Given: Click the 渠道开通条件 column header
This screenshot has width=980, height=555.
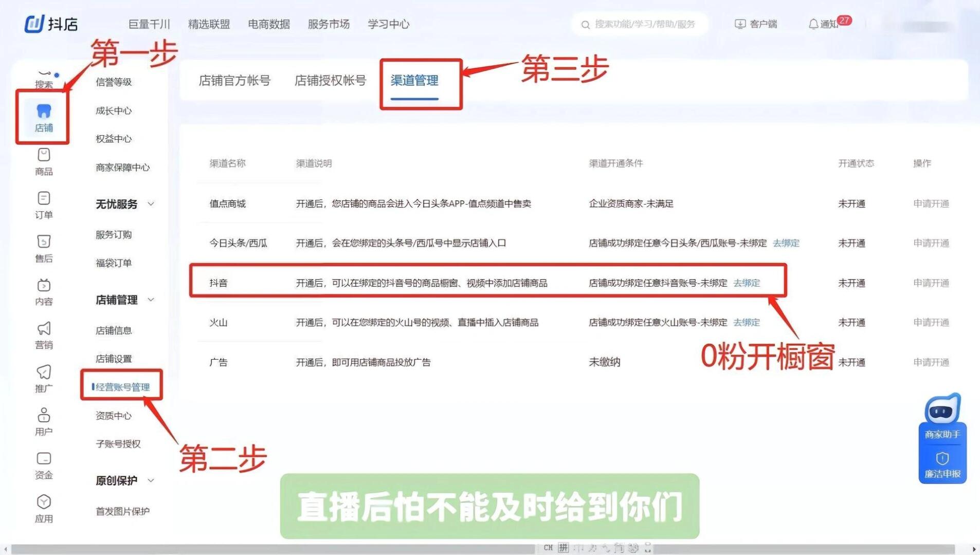Looking at the screenshot, I should [x=616, y=163].
